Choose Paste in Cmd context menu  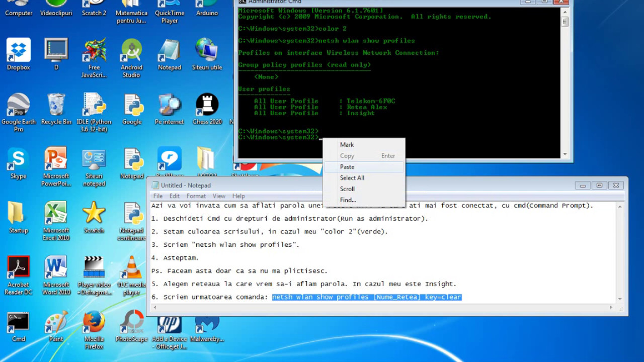pyautogui.click(x=363, y=167)
